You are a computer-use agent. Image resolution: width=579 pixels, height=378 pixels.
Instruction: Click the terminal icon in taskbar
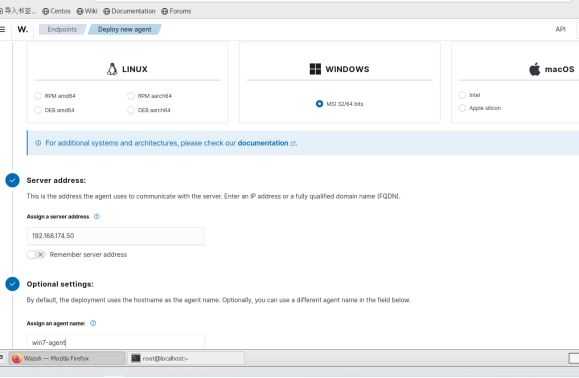click(136, 358)
